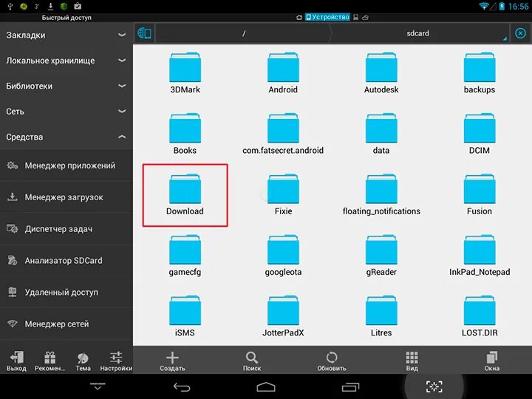Open the Litres folder

pos(381,316)
